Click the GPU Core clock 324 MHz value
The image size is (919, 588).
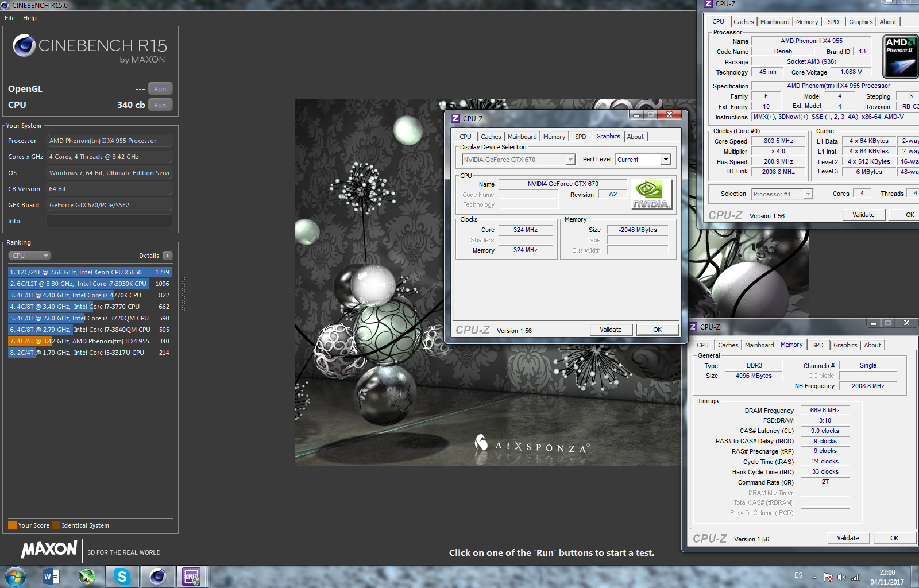pyautogui.click(x=526, y=230)
